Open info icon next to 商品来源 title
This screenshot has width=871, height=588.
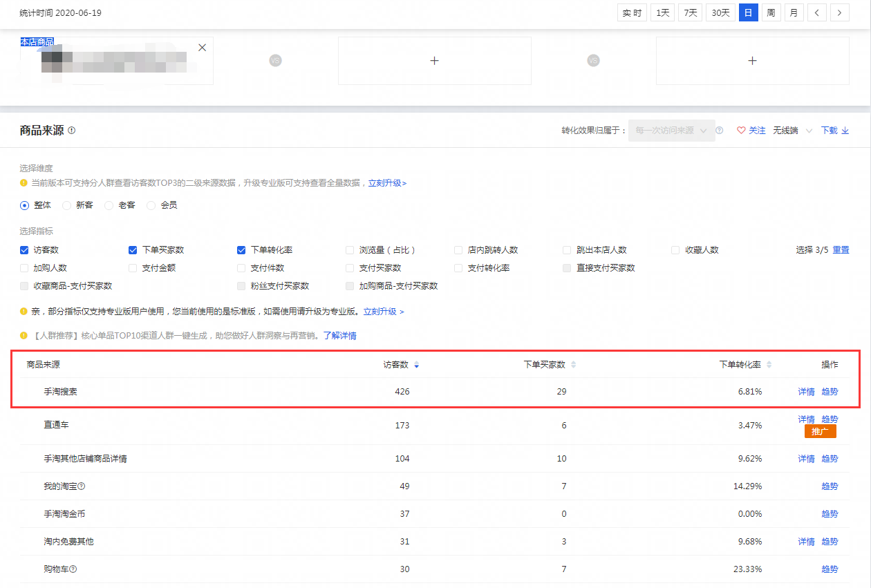click(x=72, y=131)
